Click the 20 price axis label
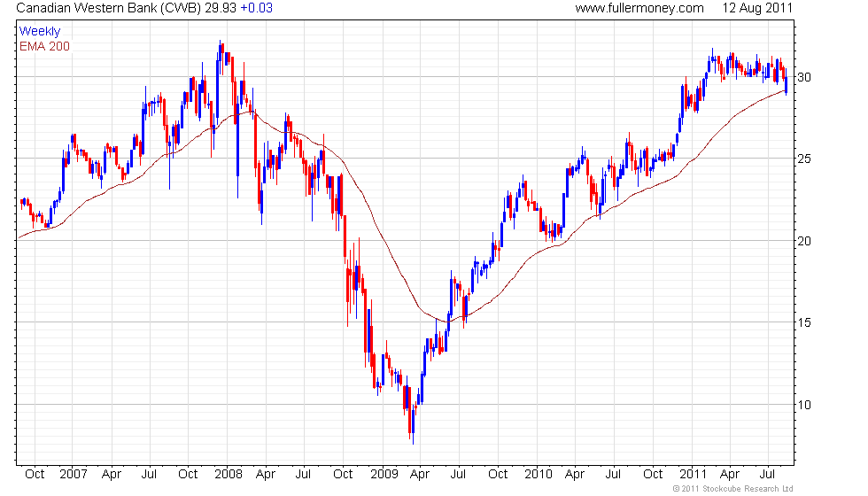This screenshot has height=496, width=868. pyautogui.click(x=804, y=241)
